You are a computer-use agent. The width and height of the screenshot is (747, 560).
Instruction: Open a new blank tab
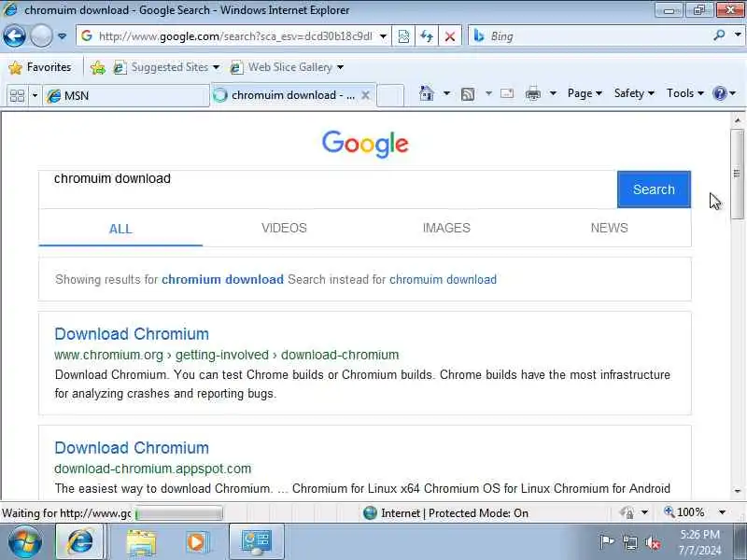click(390, 95)
